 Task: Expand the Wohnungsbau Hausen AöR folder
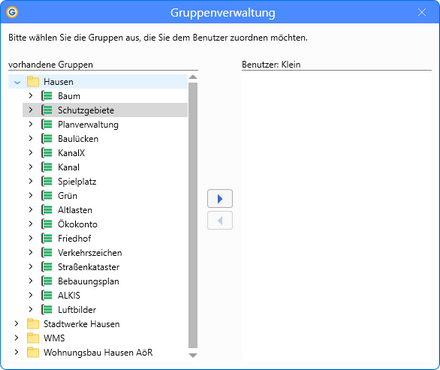click(17, 352)
